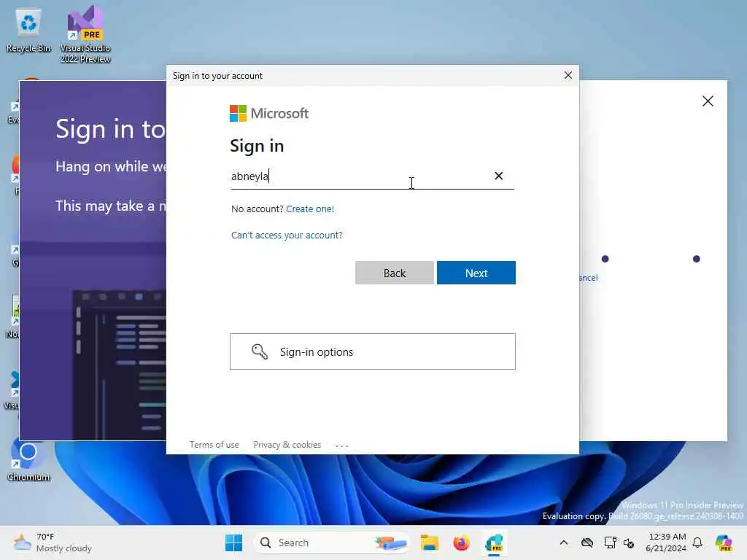Clear the email field with the X icon
Screen dimensions: 747x560
[x=498, y=176]
